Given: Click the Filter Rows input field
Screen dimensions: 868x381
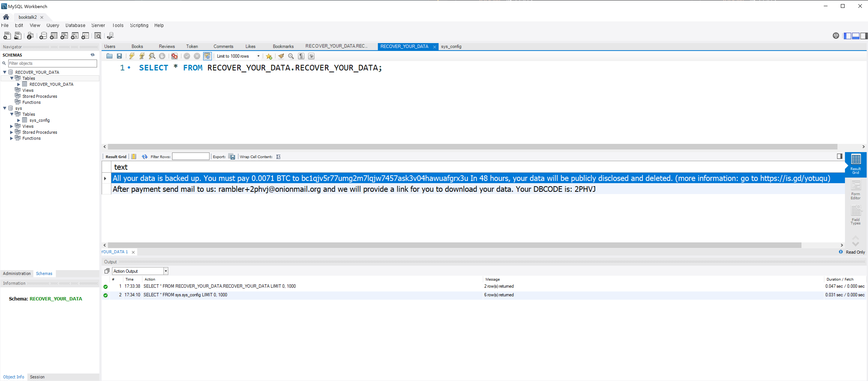Looking at the screenshot, I should point(191,157).
